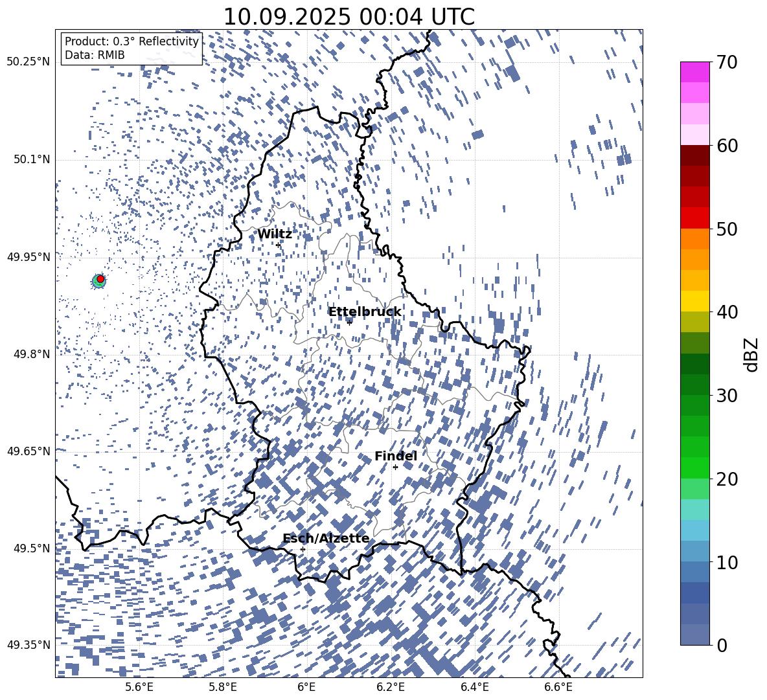Click the yellow colorbar segment at 40
Viewport: 767px width, 700px height.
(x=695, y=302)
